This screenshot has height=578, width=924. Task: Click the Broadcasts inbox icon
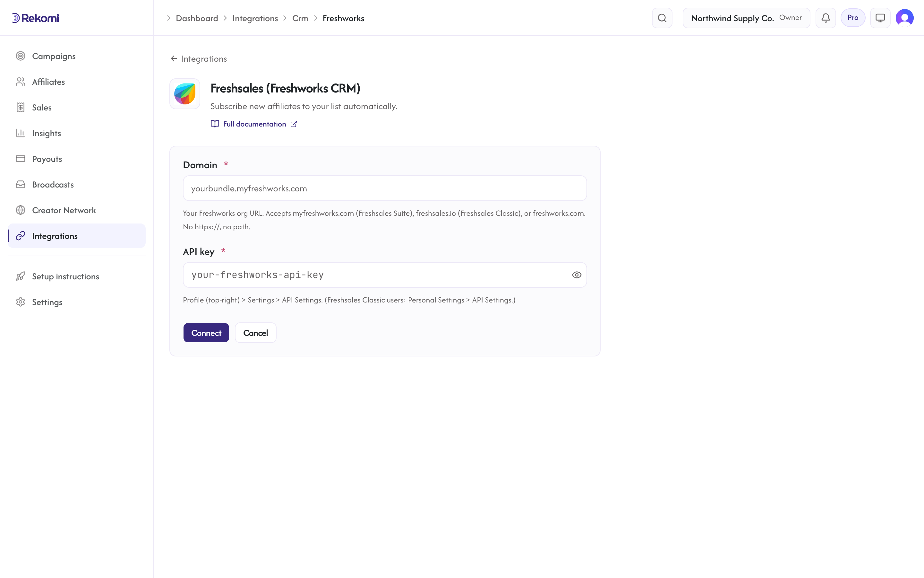21,185
